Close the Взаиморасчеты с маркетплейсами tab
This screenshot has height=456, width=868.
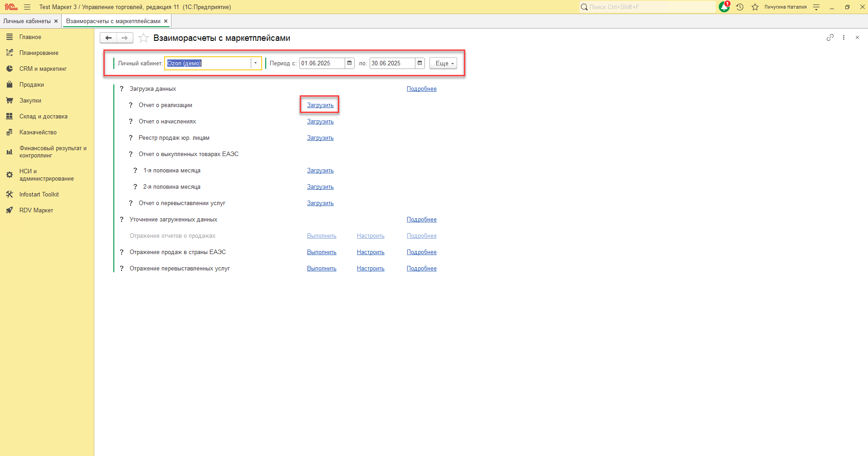pyautogui.click(x=166, y=21)
